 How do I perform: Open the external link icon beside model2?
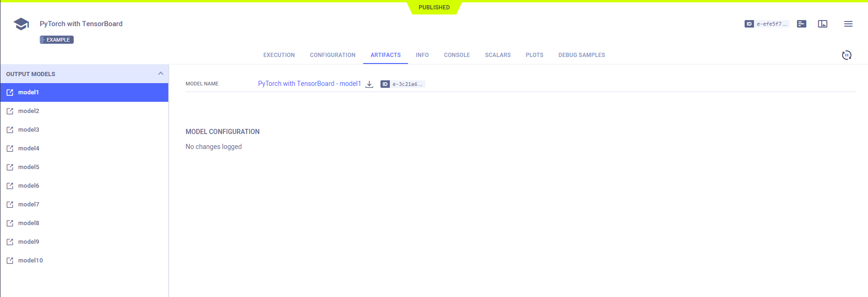(10, 111)
